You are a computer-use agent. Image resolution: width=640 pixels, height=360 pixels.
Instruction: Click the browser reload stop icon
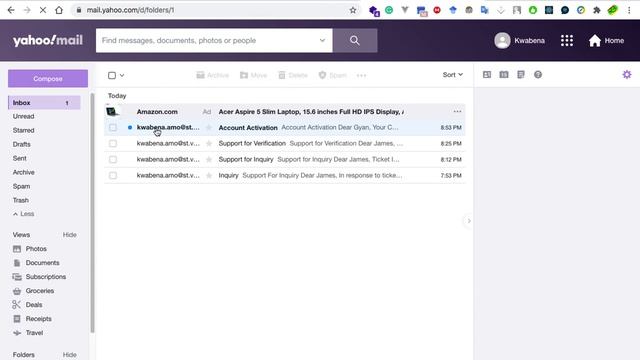[x=43, y=10]
